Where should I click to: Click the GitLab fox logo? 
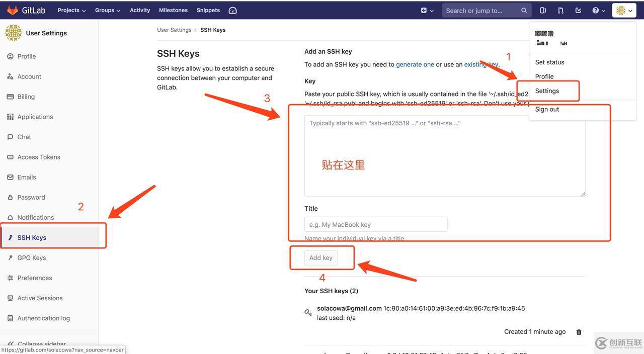click(13, 10)
